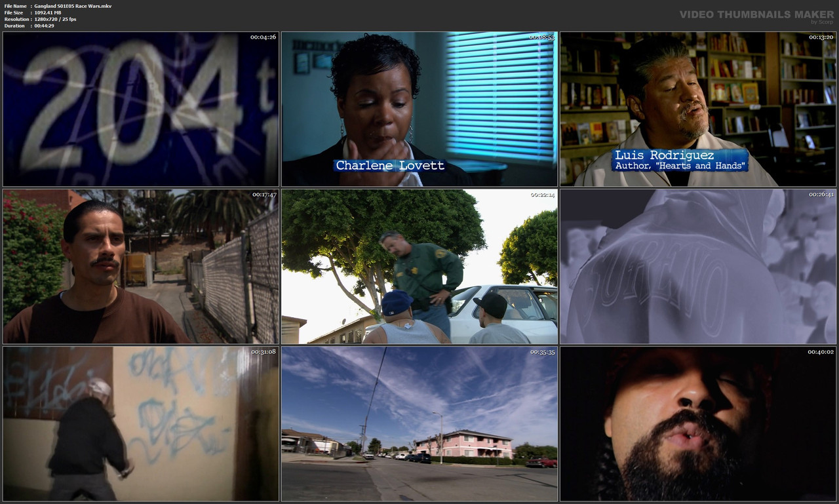The image size is (839, 504).
Task: Click the timestamp 00:22:14
Action: coord(542,195)
